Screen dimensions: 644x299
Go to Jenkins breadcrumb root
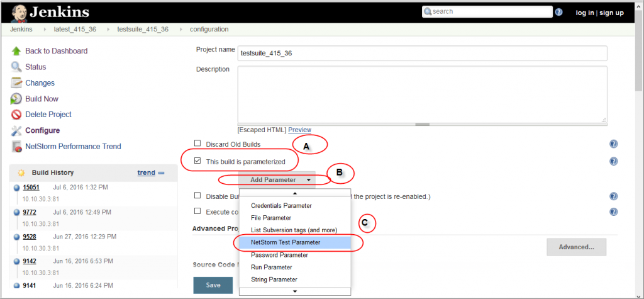(x=21, y=30)
